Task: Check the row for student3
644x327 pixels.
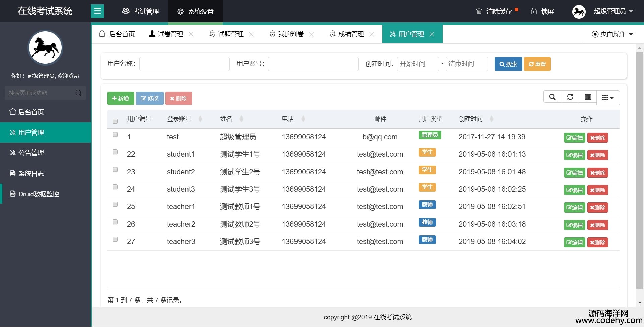Action: coord(115,187)
